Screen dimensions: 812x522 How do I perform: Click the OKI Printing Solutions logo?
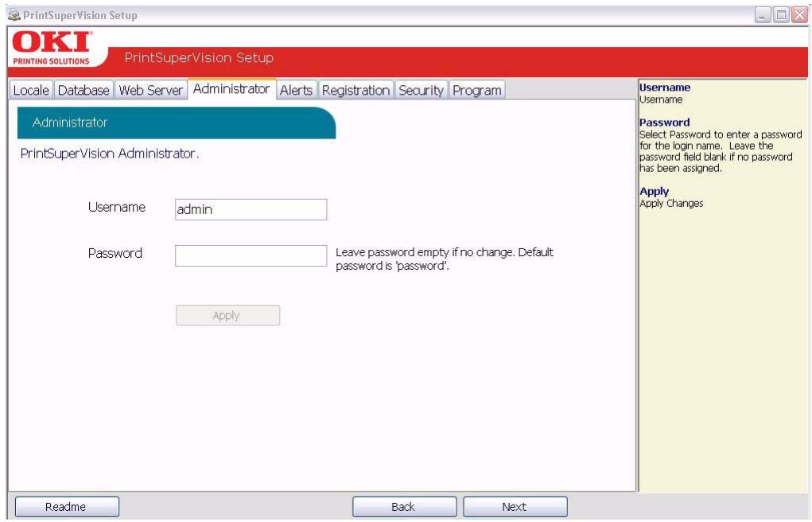click(x=52, y=48)
